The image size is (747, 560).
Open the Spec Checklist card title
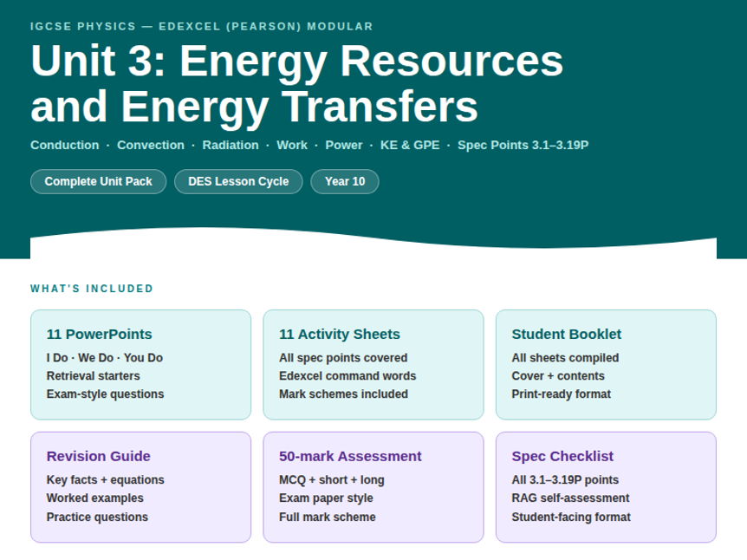(x=562, y=456)
